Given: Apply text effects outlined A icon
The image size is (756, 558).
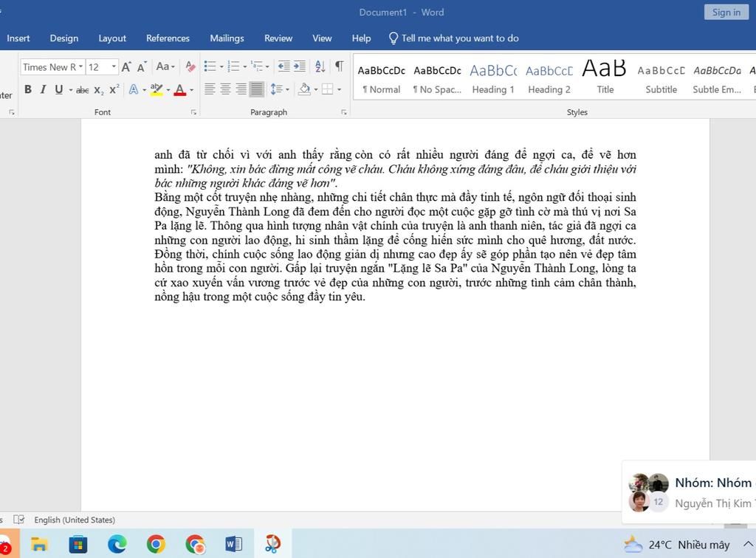Looking at the screenshot, I should click(x=134, y=89).
